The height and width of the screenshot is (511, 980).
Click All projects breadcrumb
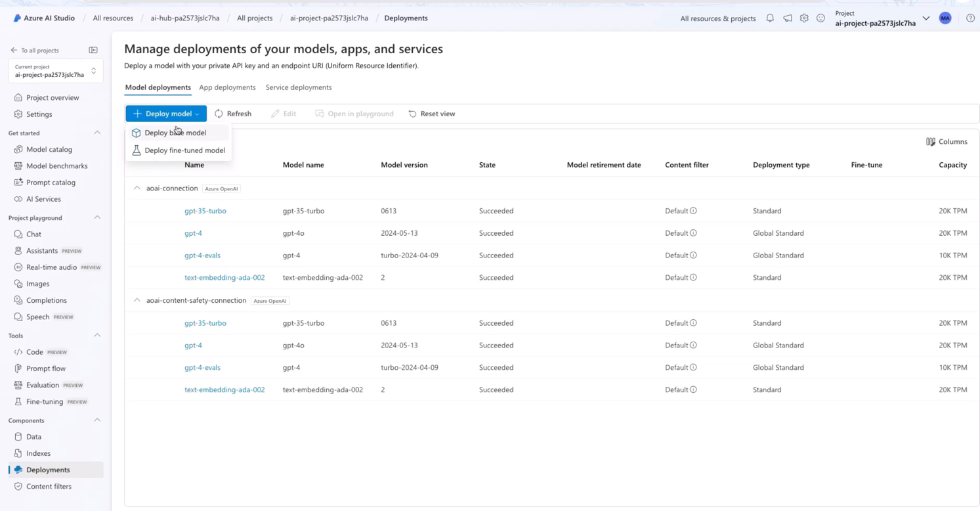tap(255, 18)
